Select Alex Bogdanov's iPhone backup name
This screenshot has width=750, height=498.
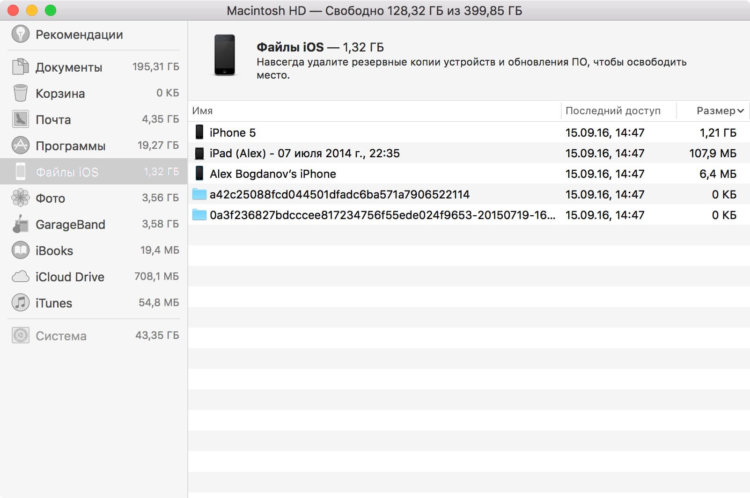[273, 174]
